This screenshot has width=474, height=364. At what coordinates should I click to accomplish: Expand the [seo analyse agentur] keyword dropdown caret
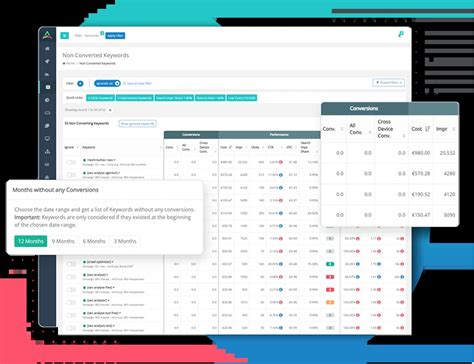pos(119,173)
